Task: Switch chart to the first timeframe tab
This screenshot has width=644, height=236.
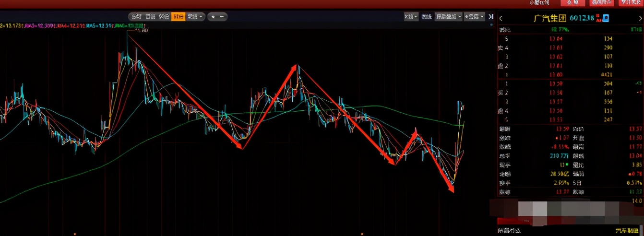Action: (x=137, y=16)
